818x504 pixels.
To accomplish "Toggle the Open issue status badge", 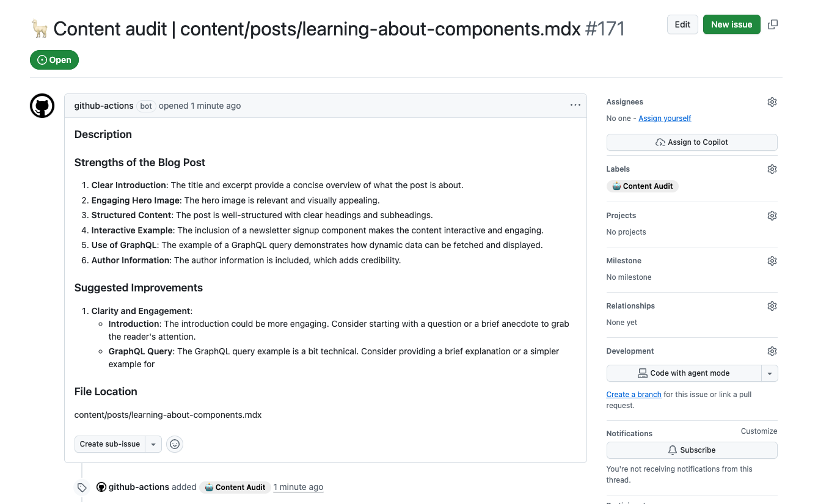I will click(x=54, y=60).
